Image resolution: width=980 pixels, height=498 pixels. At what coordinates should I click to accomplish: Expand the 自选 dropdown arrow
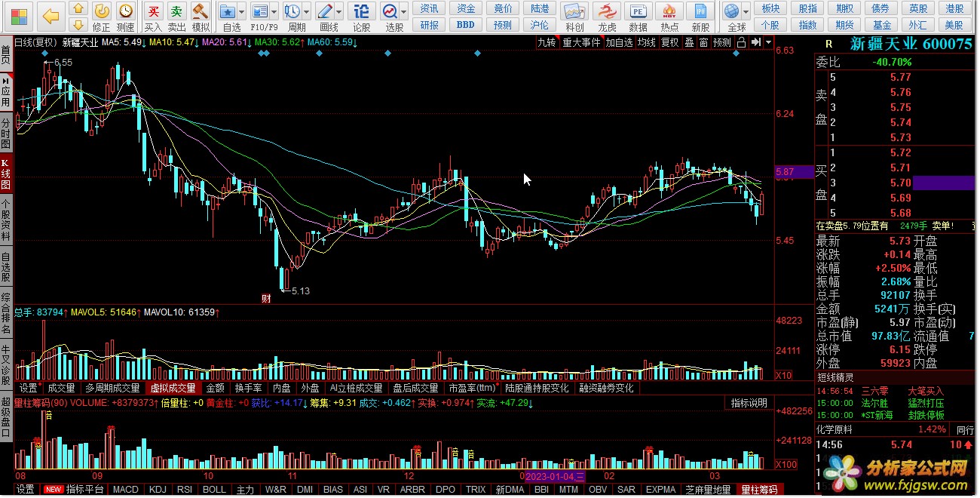click(x=241, y=12)
